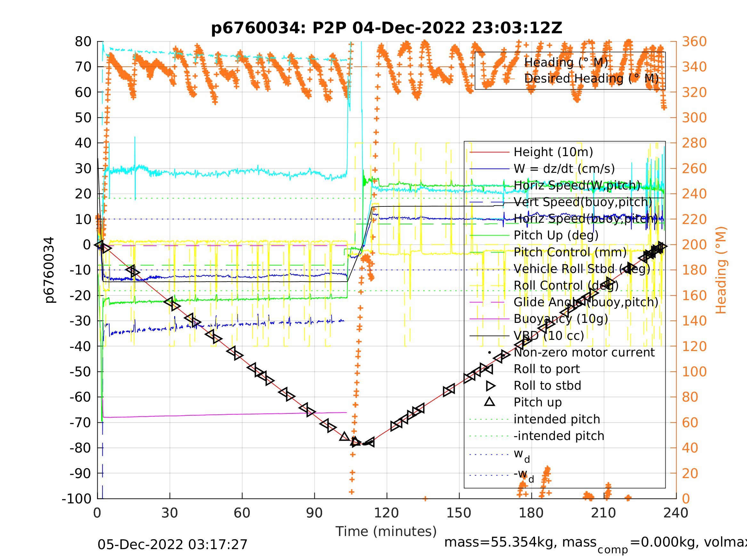Select the Desired Heading (° M) legend entry

click(x=591, y=79)
